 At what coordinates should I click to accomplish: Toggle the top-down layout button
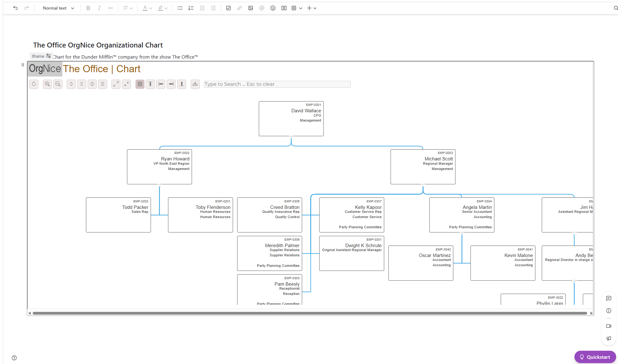(x=150, y=84)
